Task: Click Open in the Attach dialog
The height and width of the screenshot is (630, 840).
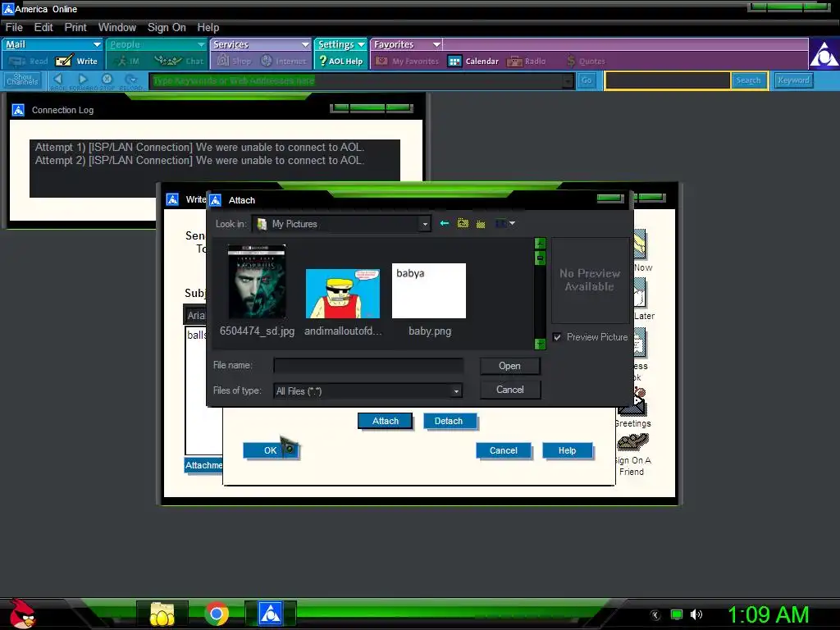Action: [x=509, y=366]
